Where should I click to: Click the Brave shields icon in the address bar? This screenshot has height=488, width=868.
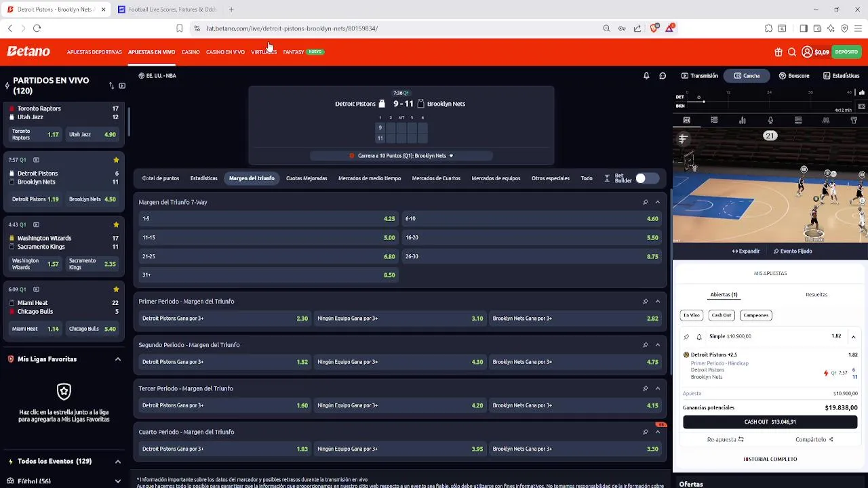(x=654, y=28)
